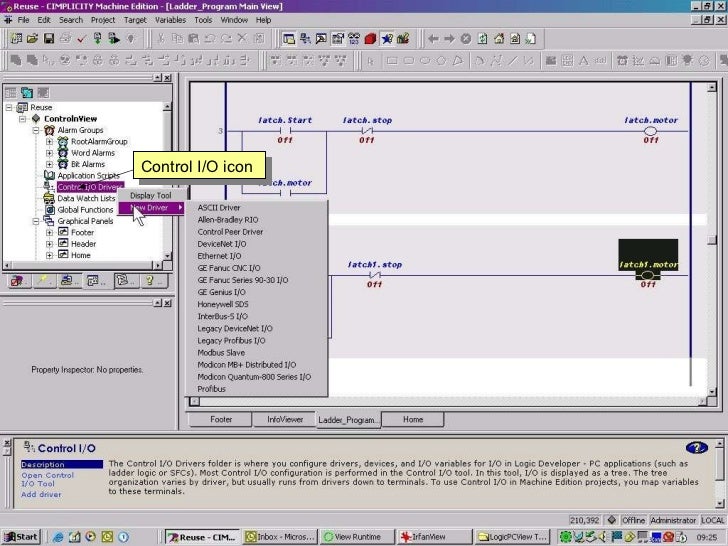The width and height of the screenshot is (728, 546).
Task: Click the Global Functions tree icon
Action: [x=50, y=210]
